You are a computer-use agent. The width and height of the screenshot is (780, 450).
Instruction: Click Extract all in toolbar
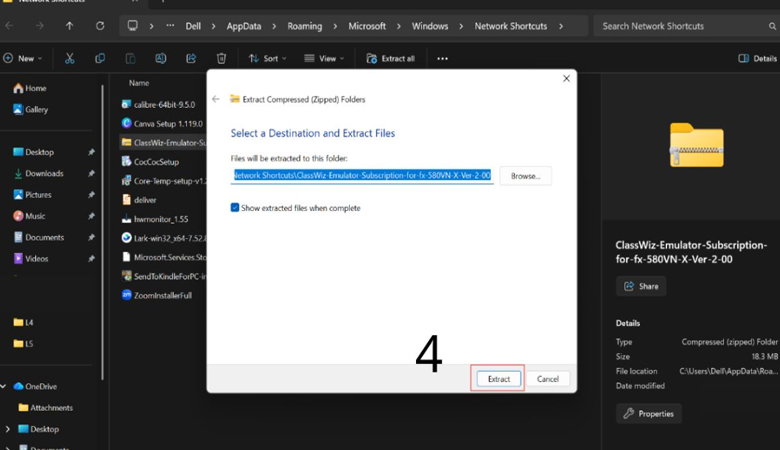(x=391, y=59)
